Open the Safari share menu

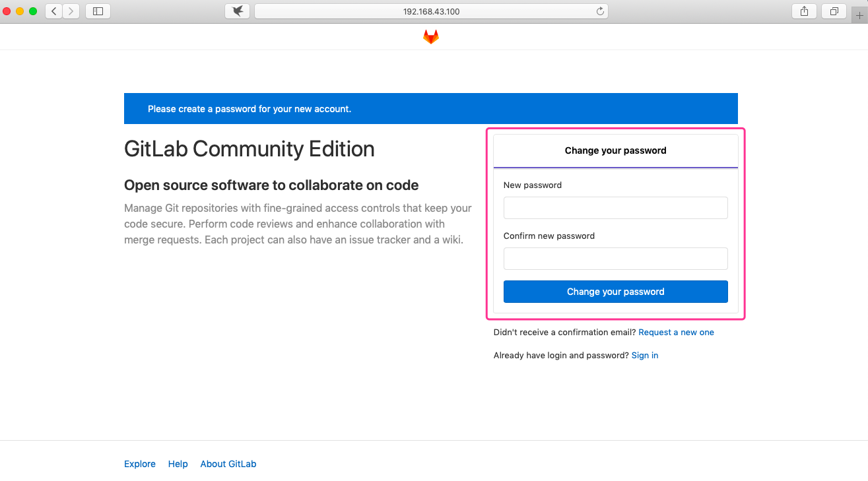(x=803, y=11)
